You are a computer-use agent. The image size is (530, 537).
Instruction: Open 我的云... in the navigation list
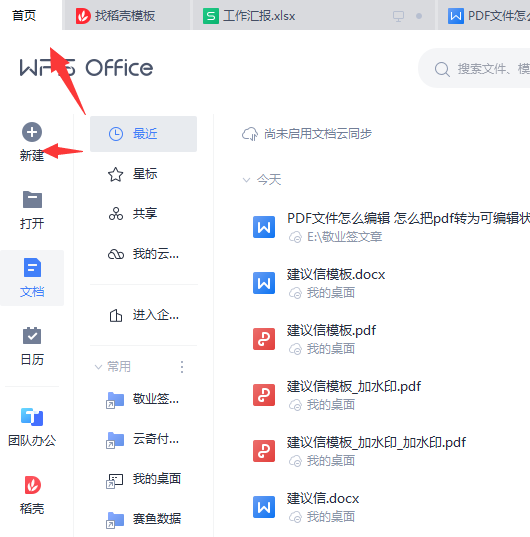click(143, 254)
